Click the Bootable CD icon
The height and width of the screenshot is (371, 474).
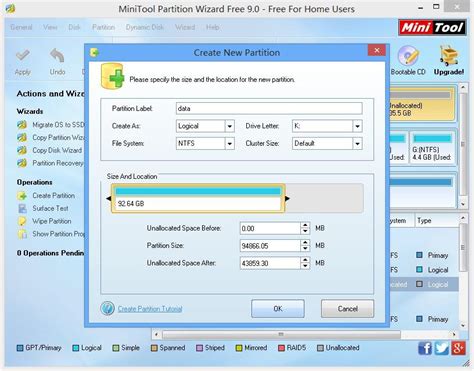click(408, 55)
